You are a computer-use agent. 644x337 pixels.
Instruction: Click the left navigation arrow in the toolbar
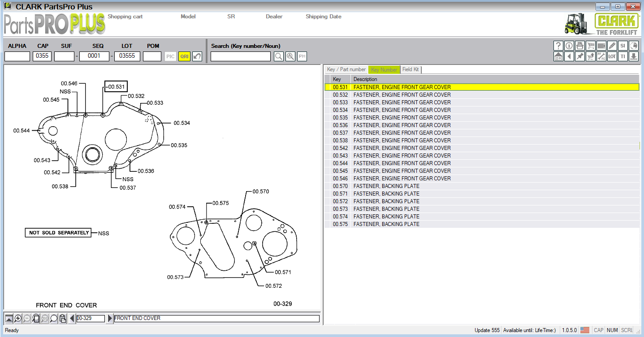[568, 56]
